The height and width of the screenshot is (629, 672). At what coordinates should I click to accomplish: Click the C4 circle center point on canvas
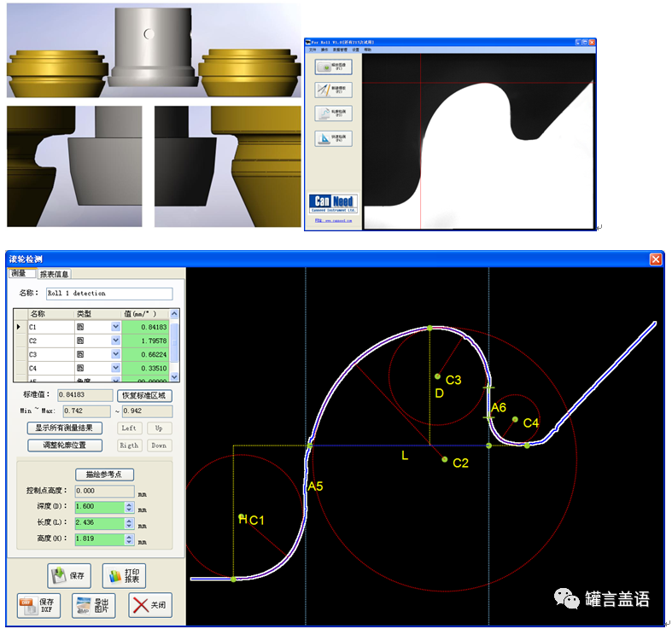515,419
